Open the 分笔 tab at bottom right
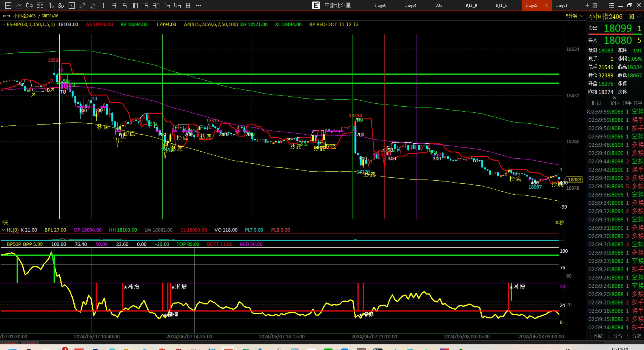This screenshot has height=350, width=644. (636, 336)
